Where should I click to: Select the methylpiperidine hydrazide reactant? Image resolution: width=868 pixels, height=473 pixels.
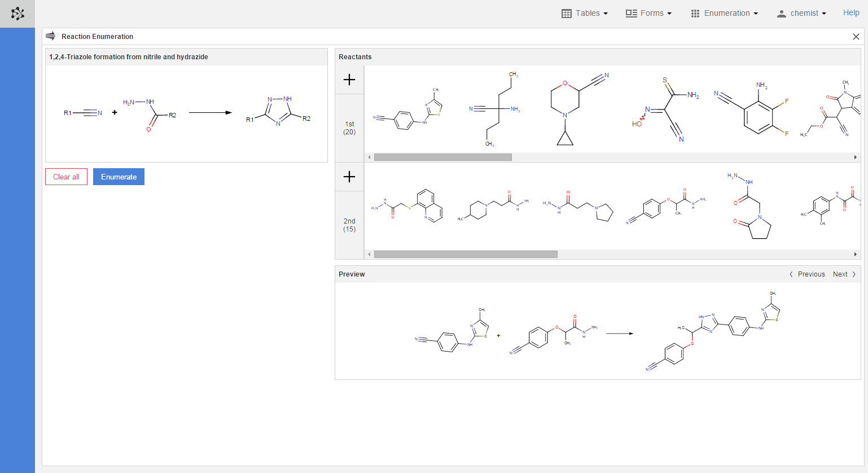[493, 207]
